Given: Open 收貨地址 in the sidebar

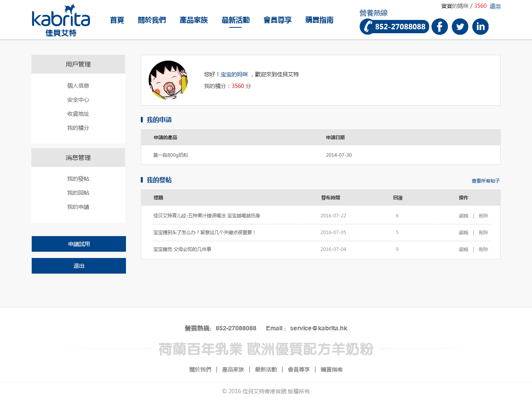Looking at the screenshot, I should point(78,114).
